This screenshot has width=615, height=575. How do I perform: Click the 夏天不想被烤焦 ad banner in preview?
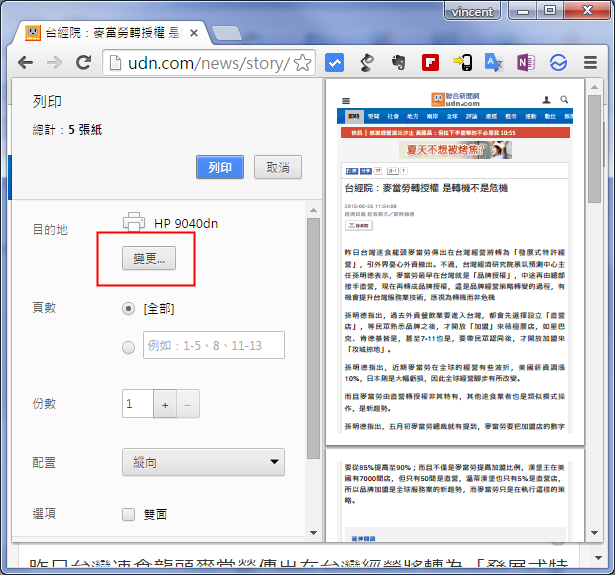(455, 150)
